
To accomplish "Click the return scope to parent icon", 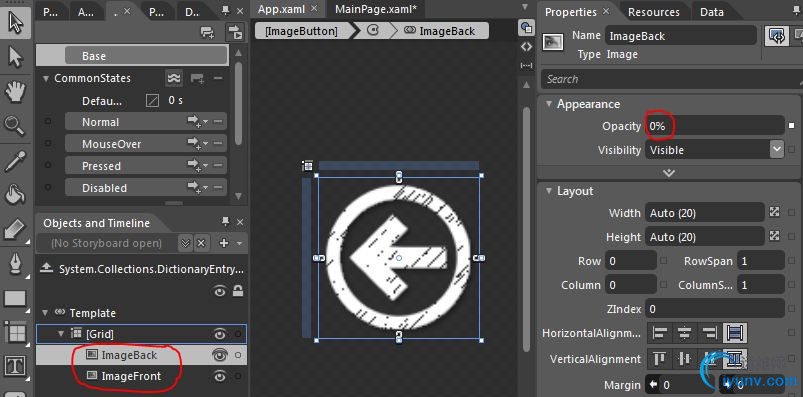I will (x=47, y=268).
